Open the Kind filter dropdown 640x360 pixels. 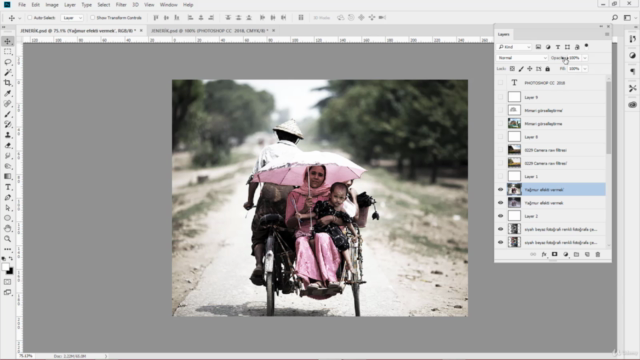(514, 47)
